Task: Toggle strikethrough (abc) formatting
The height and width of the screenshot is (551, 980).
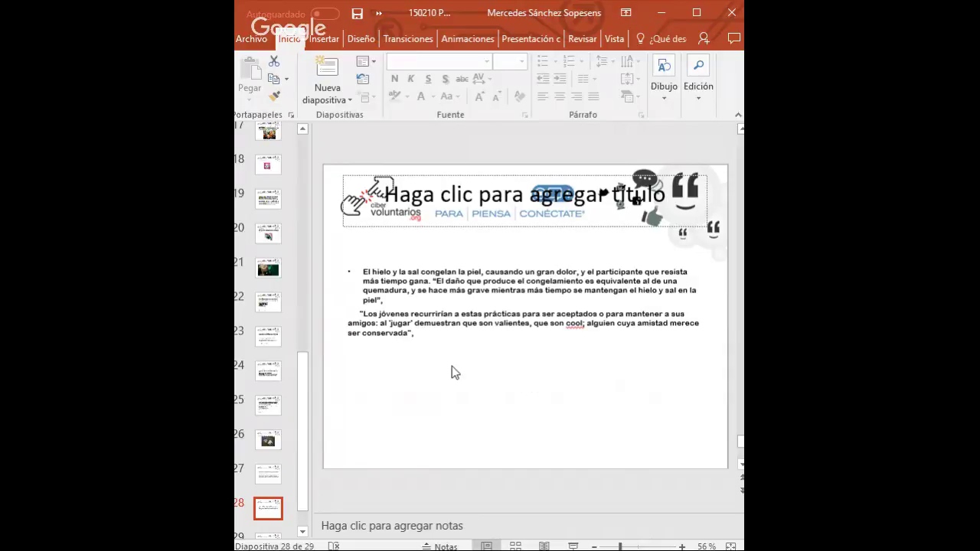Action: [462, 79]
